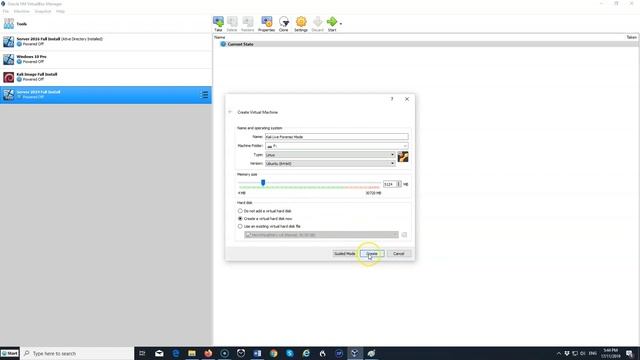
Task: Open the Type dropdown
Action: (330, 155)
